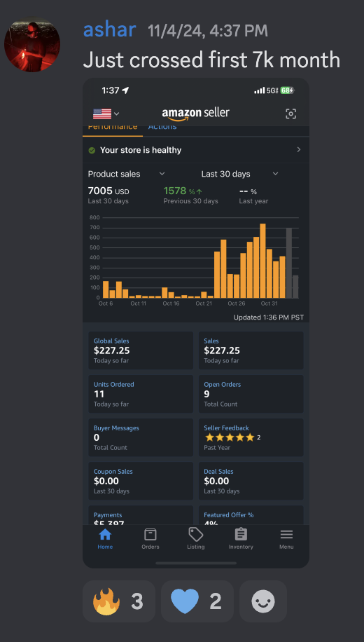The height and width of the screenshot is (642, 364).
Task: Click the "Updated 1:36 PM PST" text
Action: click(x=268, y=317)
